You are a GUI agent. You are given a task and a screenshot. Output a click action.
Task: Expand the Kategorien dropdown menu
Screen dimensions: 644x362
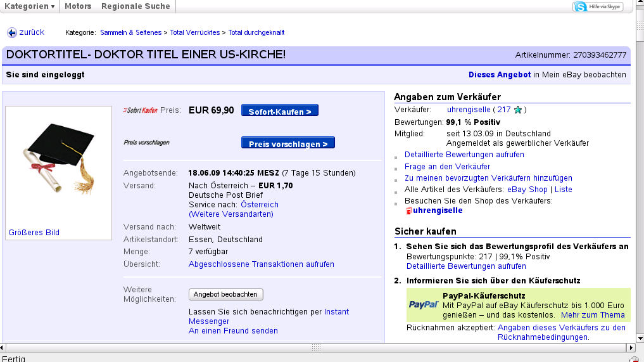click(x=29, y=6)
